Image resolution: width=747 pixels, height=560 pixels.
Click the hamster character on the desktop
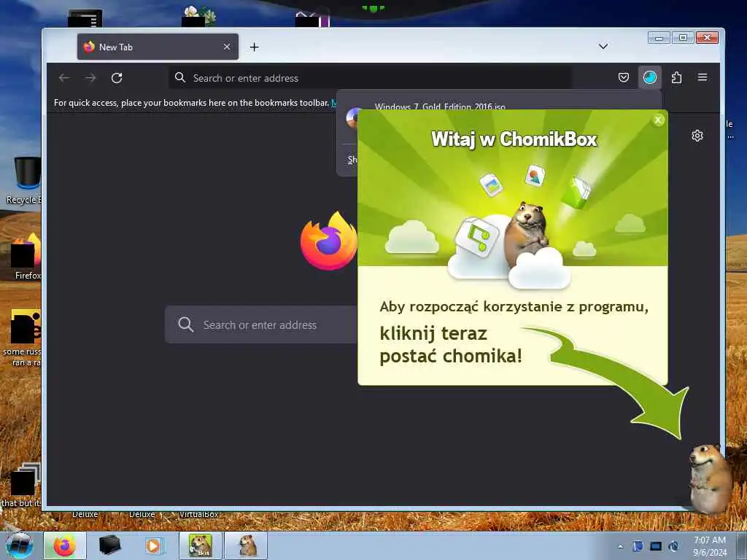click(710, 478)
